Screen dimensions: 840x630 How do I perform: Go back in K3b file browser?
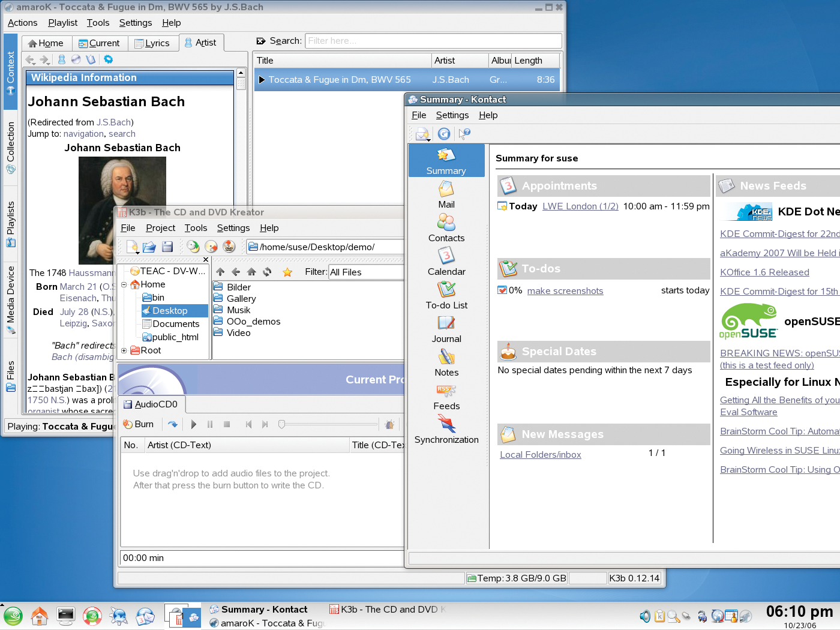[236, 272]
